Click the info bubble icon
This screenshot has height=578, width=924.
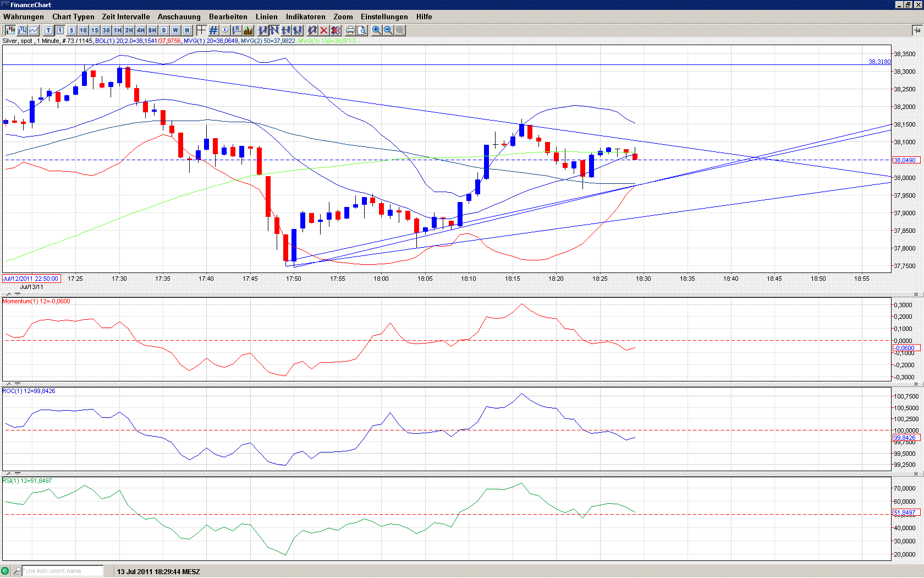tap(225, 30)
